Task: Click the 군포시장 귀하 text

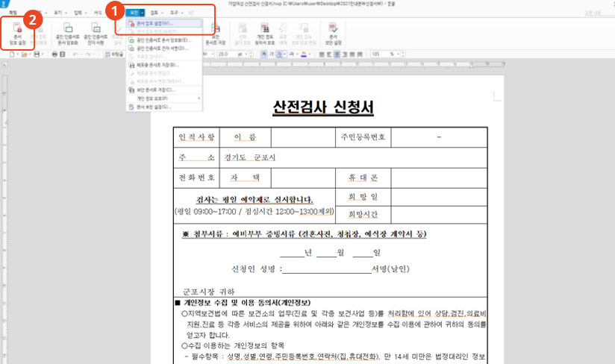Action: [209, 292]
